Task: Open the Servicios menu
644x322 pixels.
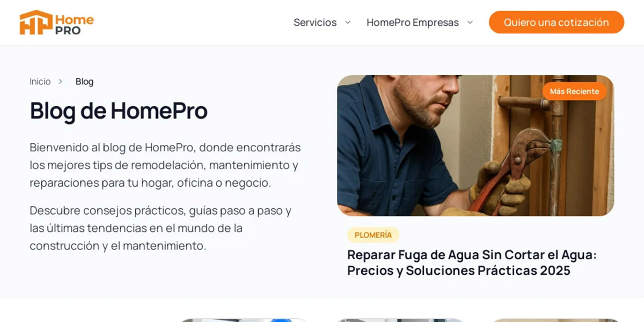Action: (315, 23)
